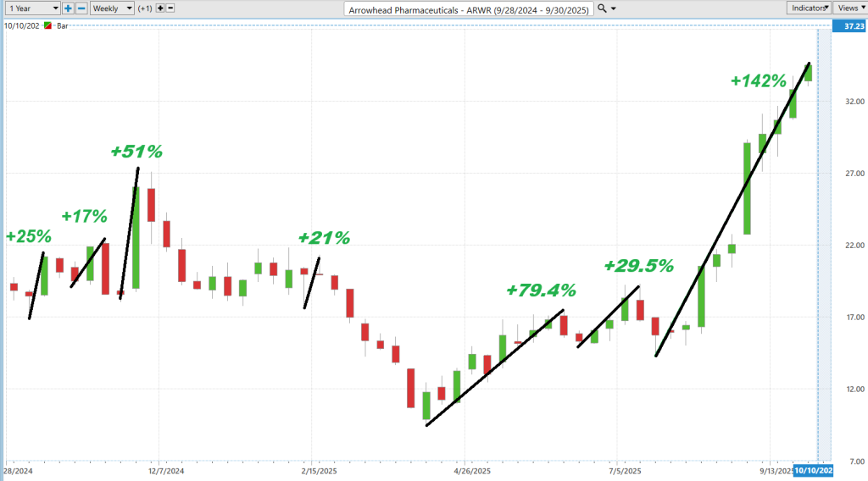The image size is (868, 481).
Task: Click the black minus beside (+1)
Action: (x=170, y=8)
